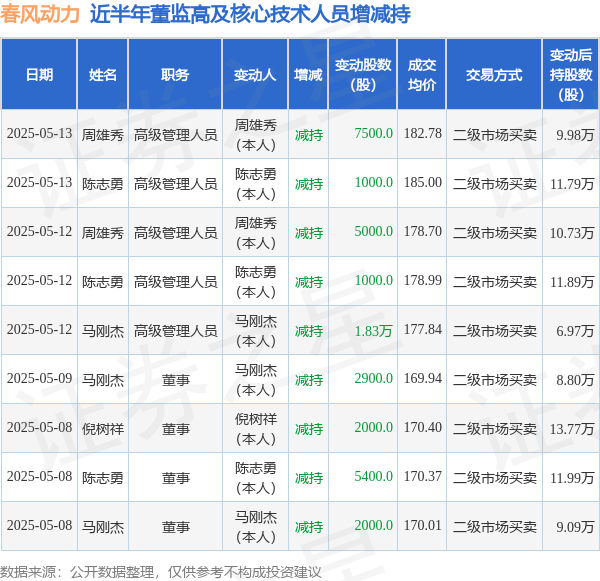Select the average price 169.94

[x=423, y=379]
